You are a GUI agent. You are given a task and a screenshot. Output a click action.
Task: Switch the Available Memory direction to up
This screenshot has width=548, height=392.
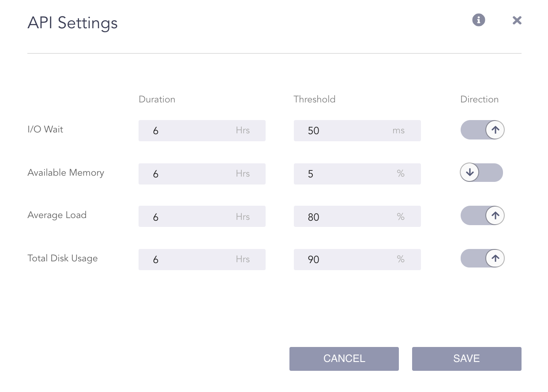(x=481, y=173)
